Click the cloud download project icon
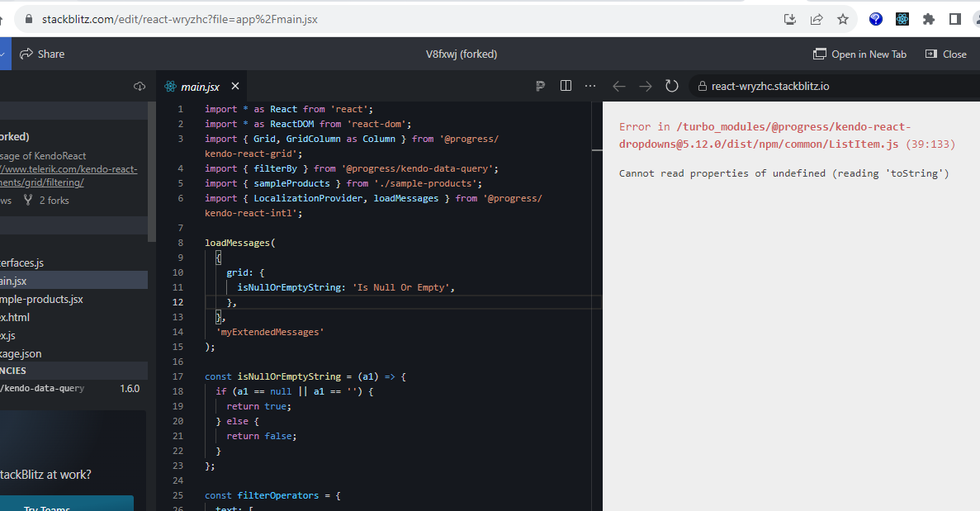Screen dimensions: 980x511 [x=140, y=86]
